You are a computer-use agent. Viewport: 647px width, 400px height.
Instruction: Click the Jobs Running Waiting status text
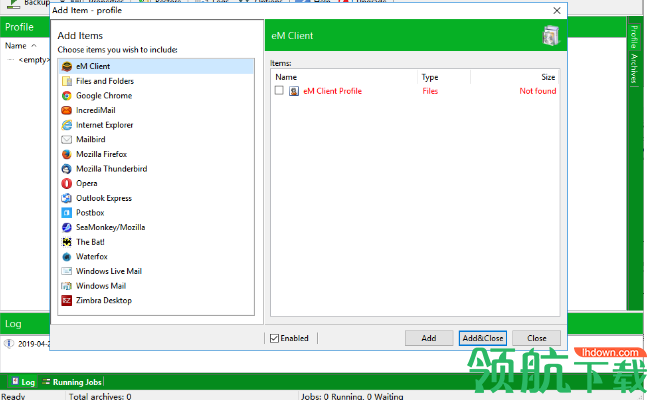pos(352,396)
